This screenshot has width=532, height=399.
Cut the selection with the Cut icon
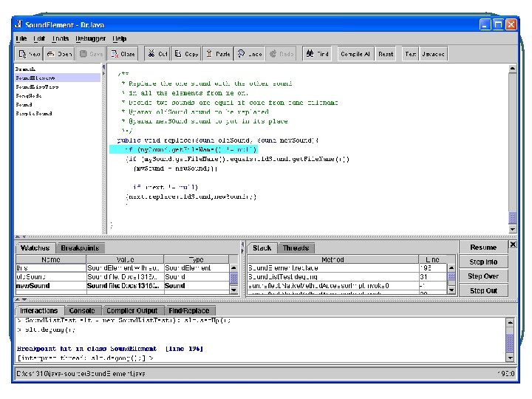157,54
